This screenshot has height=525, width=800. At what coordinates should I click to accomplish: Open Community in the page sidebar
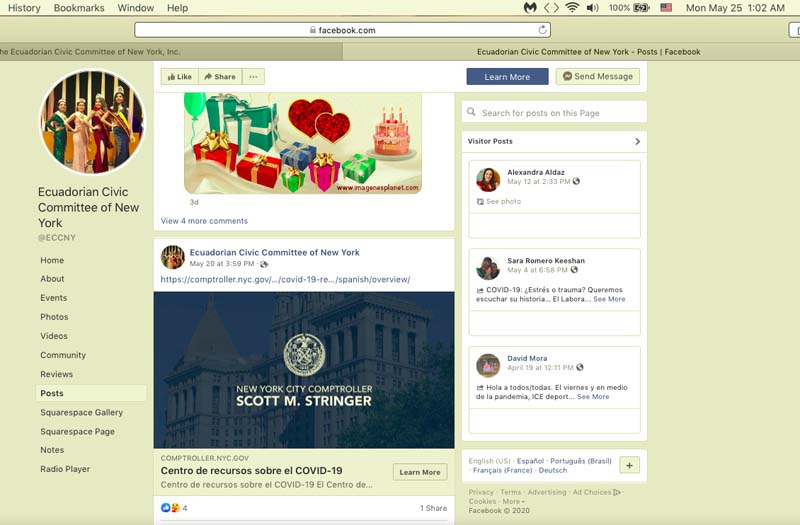tap(63, 355)
